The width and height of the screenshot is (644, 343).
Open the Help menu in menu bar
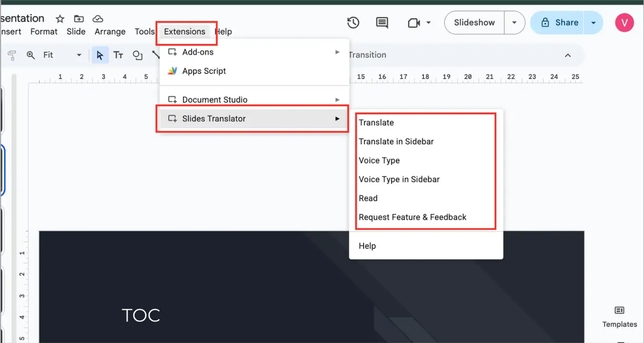[223, 31]
